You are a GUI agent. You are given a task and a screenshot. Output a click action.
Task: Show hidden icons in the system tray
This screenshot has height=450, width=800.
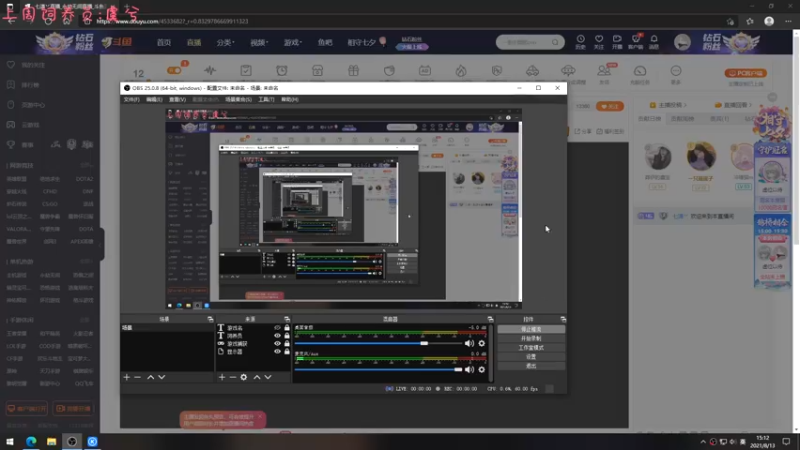pos(703,442)
